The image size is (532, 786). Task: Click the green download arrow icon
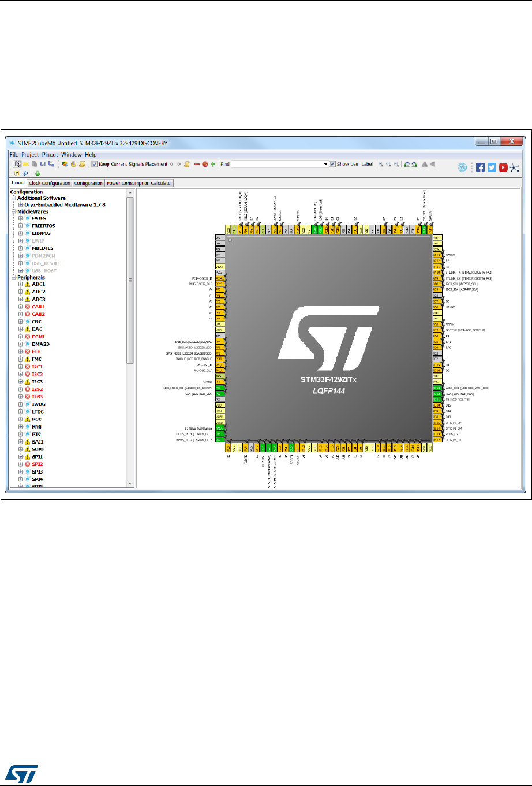(x=38, y=173)
